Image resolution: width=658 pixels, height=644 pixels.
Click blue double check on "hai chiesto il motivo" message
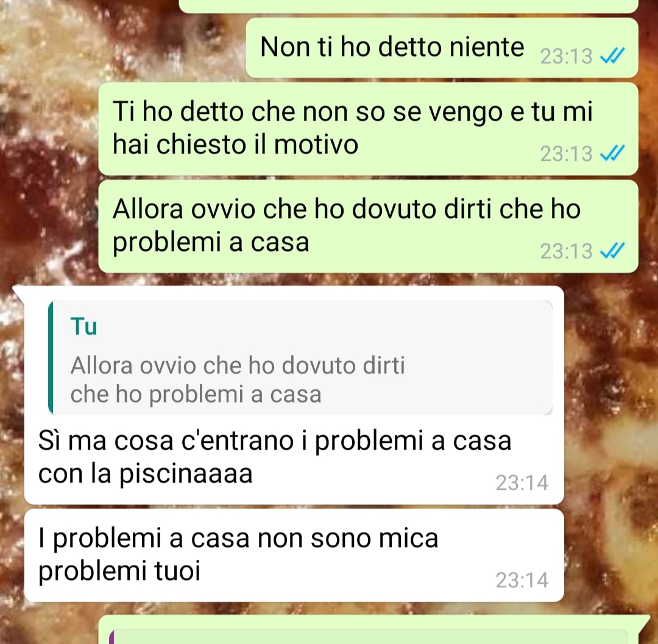[x=612, y=153]
